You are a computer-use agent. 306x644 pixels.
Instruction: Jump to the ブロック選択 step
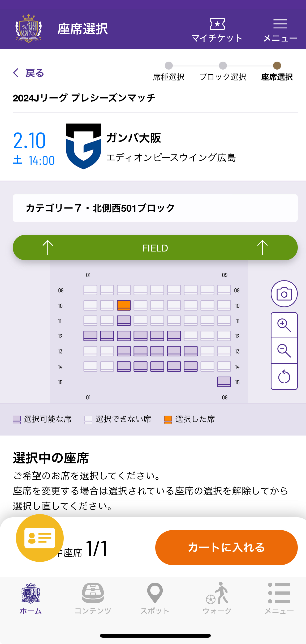click(223, 72)
